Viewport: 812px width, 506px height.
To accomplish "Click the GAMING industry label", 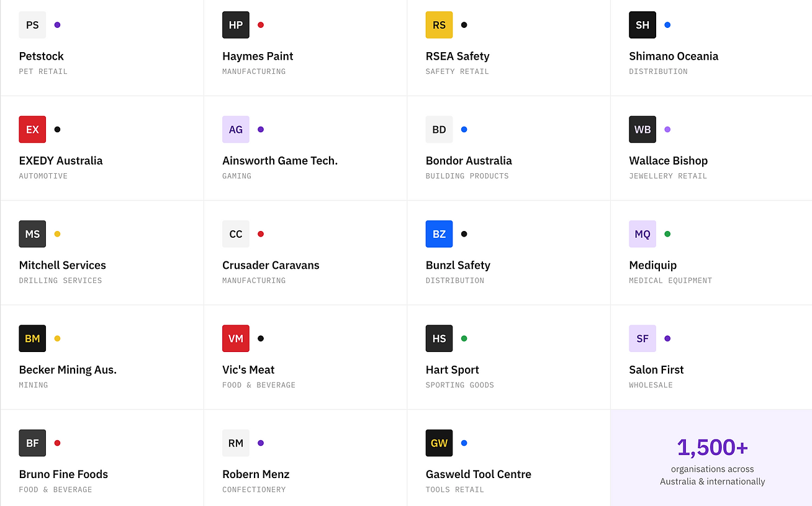I will pos(237,176).
